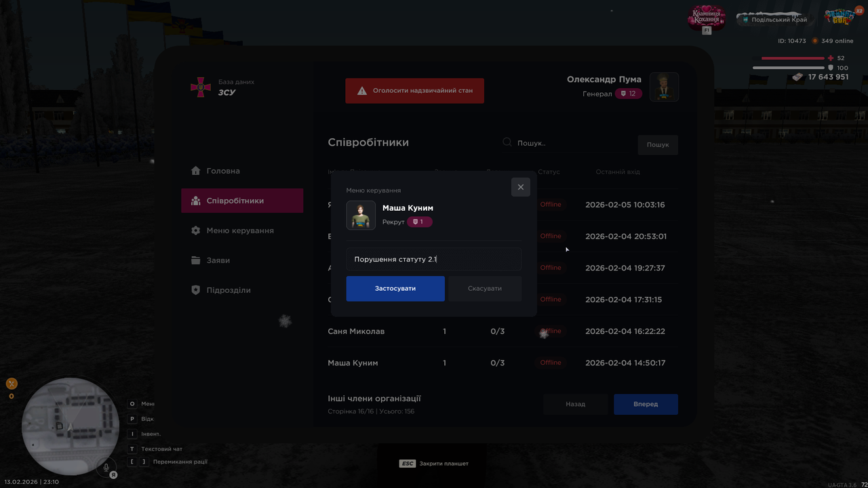This screenshot has height=488, width=868.
Task: Click the folder icon beside Заяви
Action: point(196,260)
